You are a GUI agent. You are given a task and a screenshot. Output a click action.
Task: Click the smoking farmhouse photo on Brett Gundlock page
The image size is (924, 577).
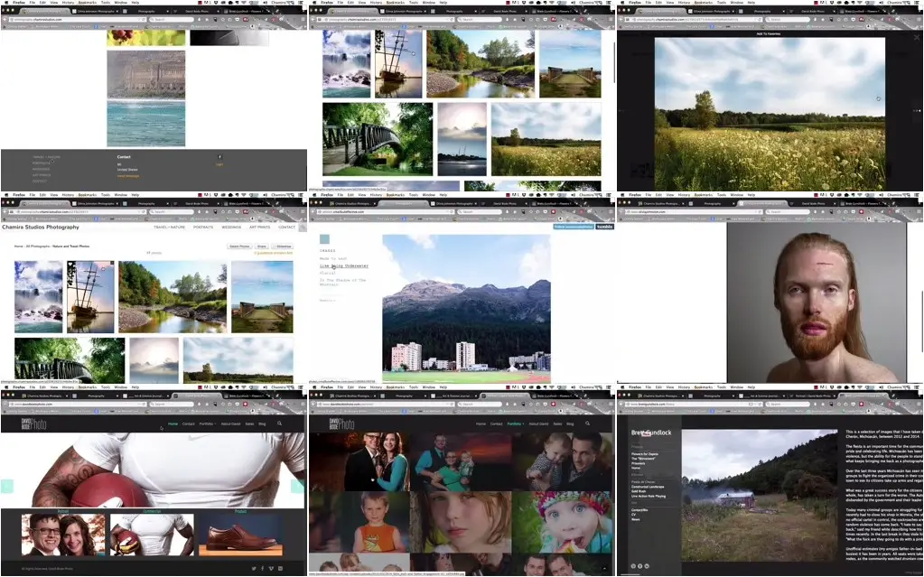(x=759, y=495)
